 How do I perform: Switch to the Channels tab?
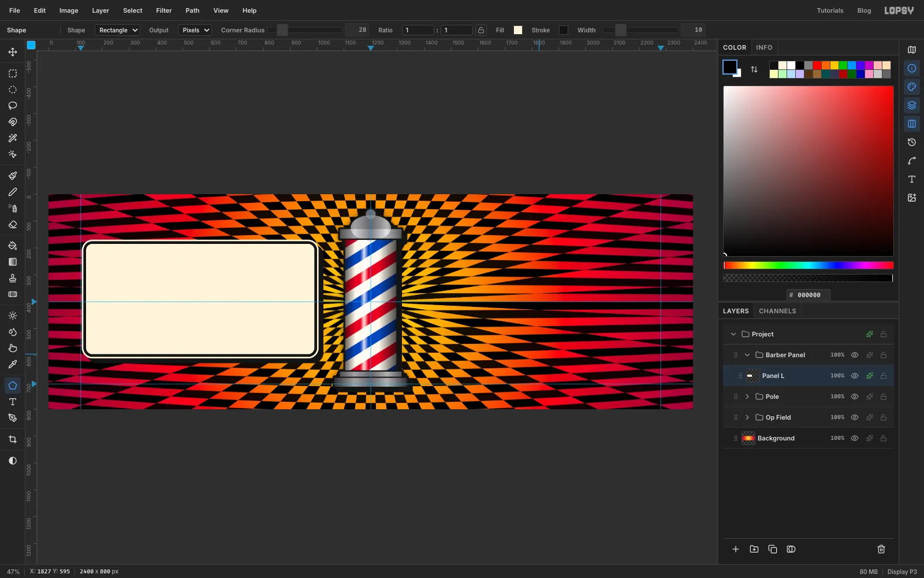(x=777, y=311)
